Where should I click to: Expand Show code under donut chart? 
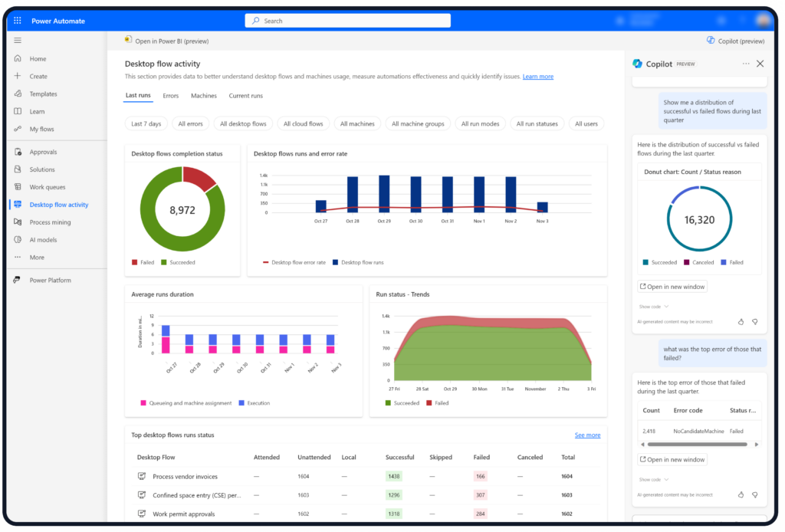(x=653, y=307)
